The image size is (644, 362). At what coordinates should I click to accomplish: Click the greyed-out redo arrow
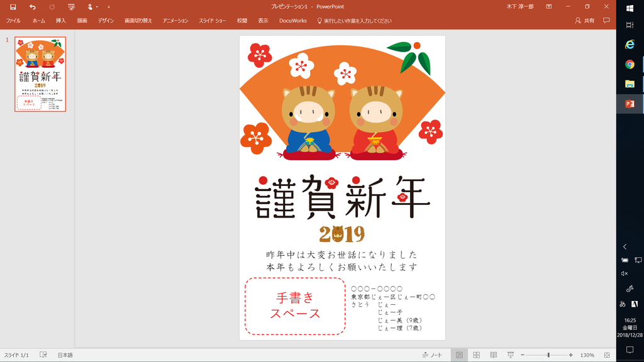coord(52,6)
